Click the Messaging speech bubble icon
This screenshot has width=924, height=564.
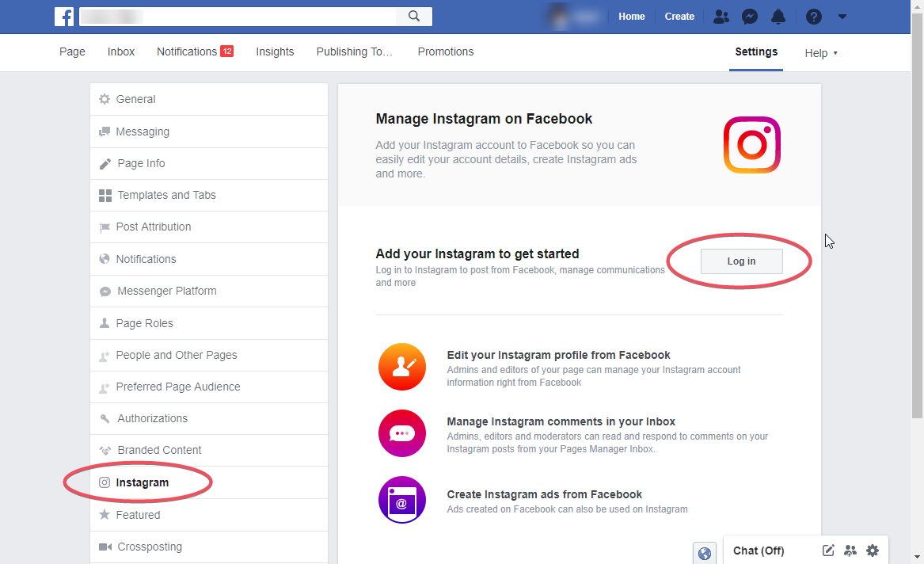click(105, 131)
